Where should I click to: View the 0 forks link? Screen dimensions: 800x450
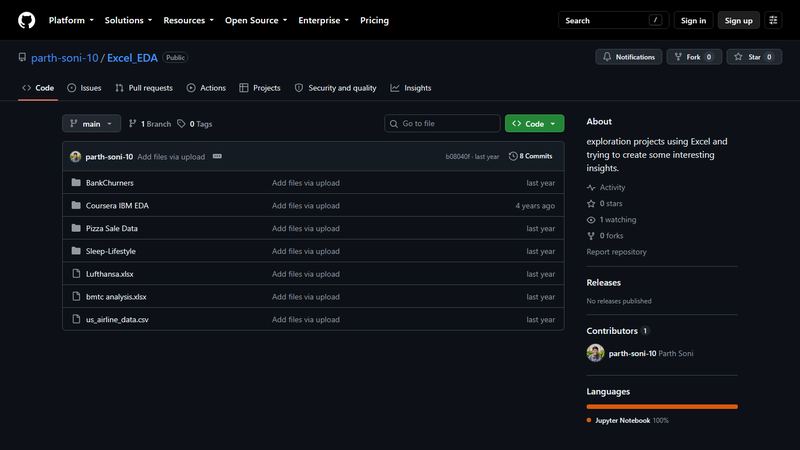[605, 236]
